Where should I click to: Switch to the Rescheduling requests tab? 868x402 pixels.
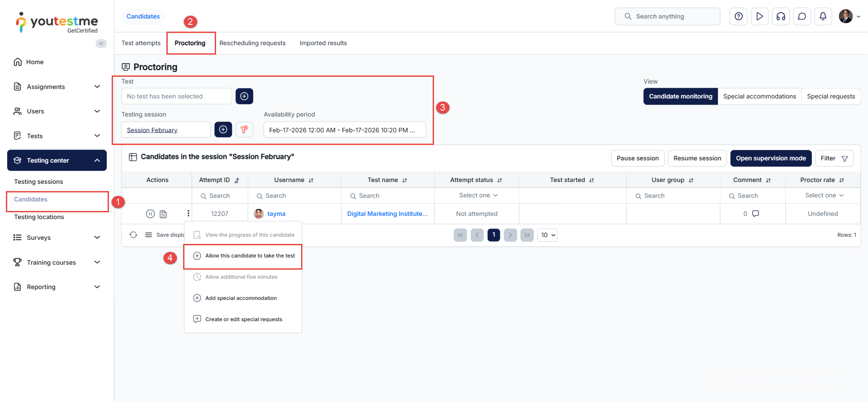tap(252, 43)
